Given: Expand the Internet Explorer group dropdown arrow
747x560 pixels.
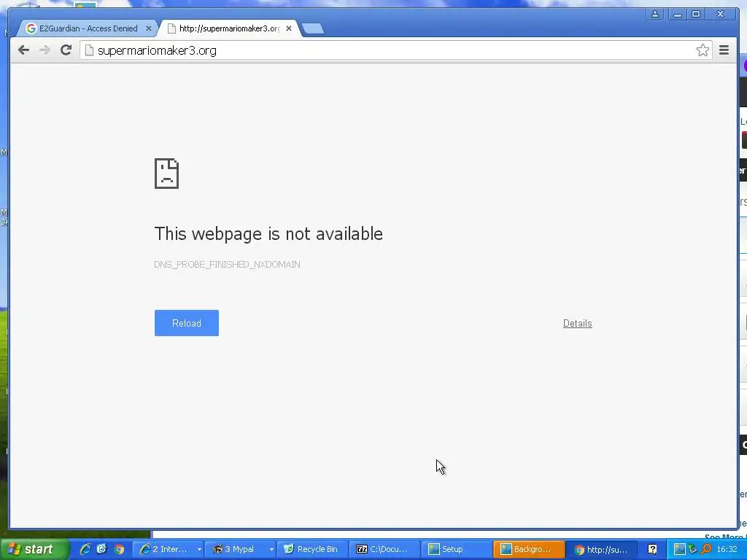Looking at the screenshot, I should 198,550.
